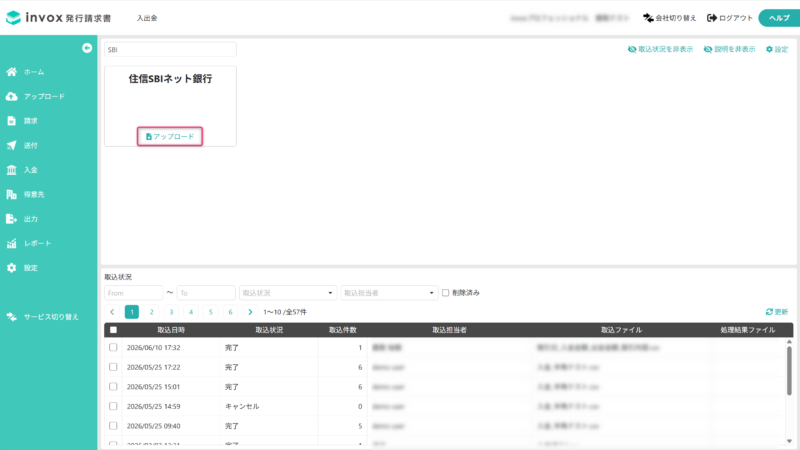Open the 入出金 tab
This screenshot has height=450, width=800.
tap(147, 18)
